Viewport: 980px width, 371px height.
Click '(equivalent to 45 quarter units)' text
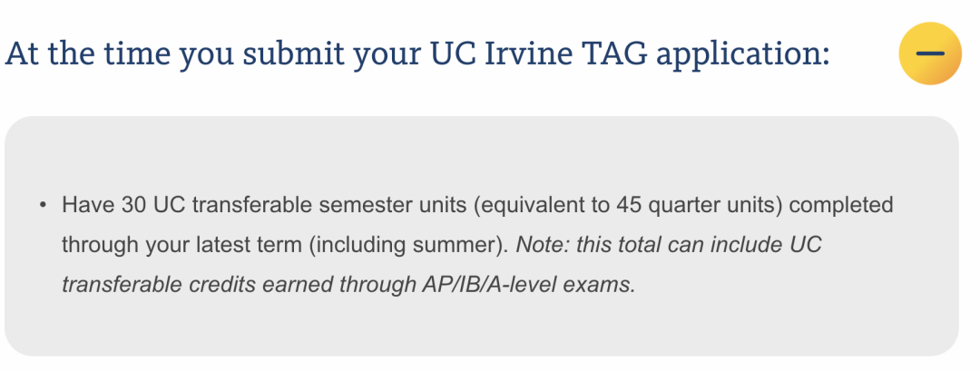coord(628,205)
